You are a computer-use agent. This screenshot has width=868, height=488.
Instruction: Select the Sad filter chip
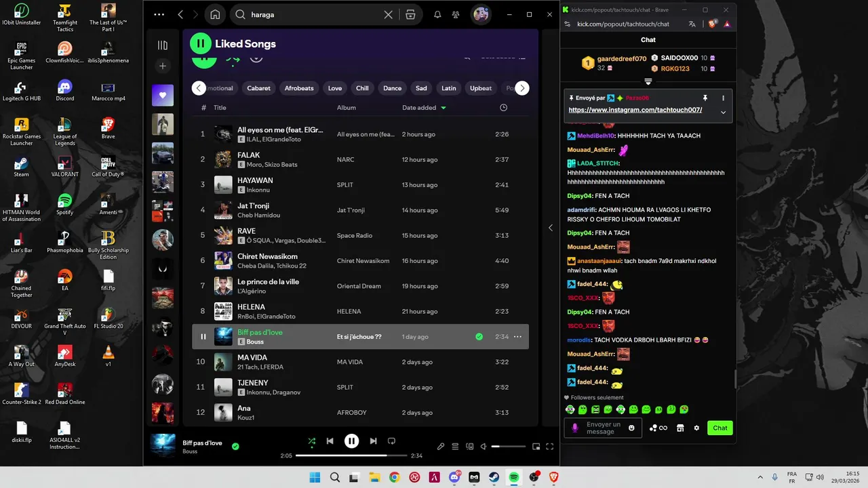[421, 88]
